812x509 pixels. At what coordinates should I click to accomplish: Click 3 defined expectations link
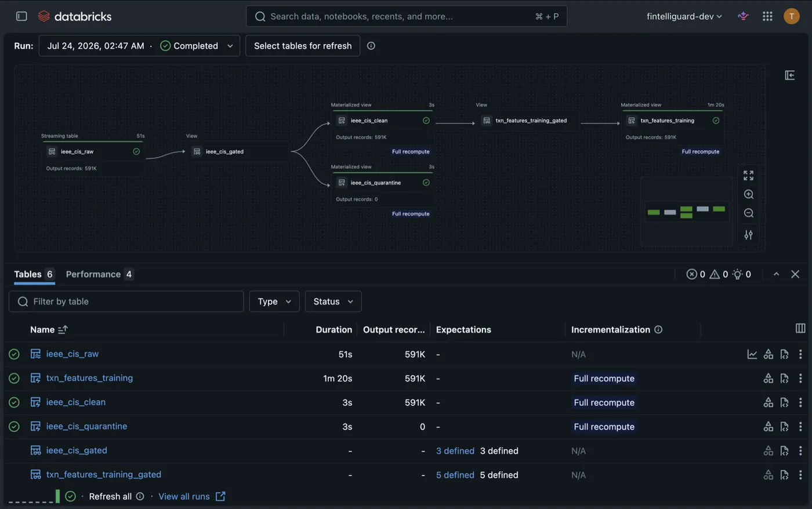coord(455,450)
